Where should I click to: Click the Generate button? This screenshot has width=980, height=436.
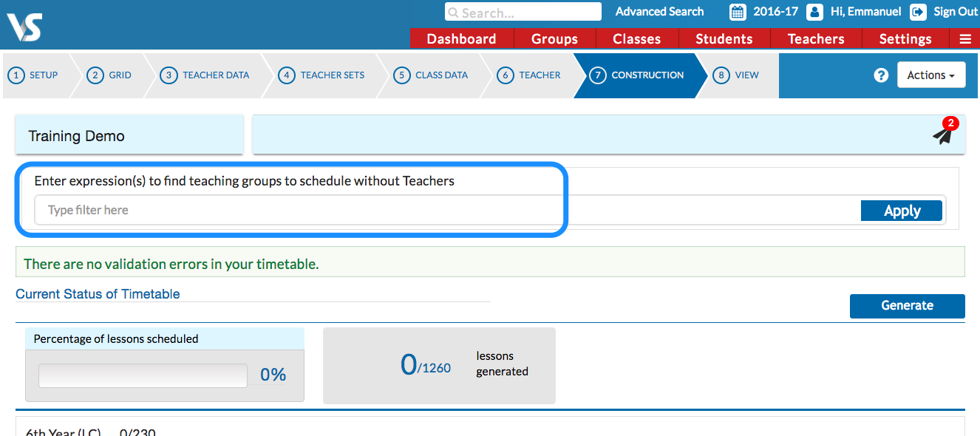point(908,306)
